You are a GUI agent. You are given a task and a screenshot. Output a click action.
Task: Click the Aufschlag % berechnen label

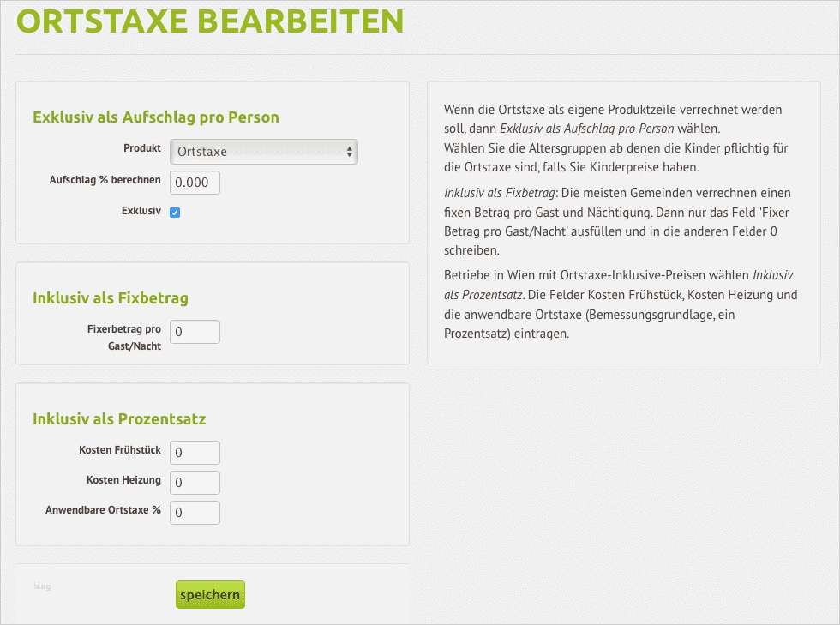105,180
